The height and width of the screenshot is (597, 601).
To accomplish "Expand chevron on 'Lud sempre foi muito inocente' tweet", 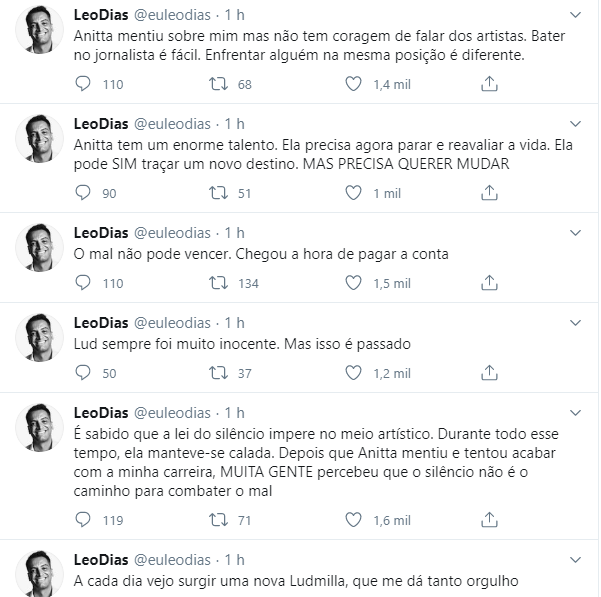I will point(575,323).
